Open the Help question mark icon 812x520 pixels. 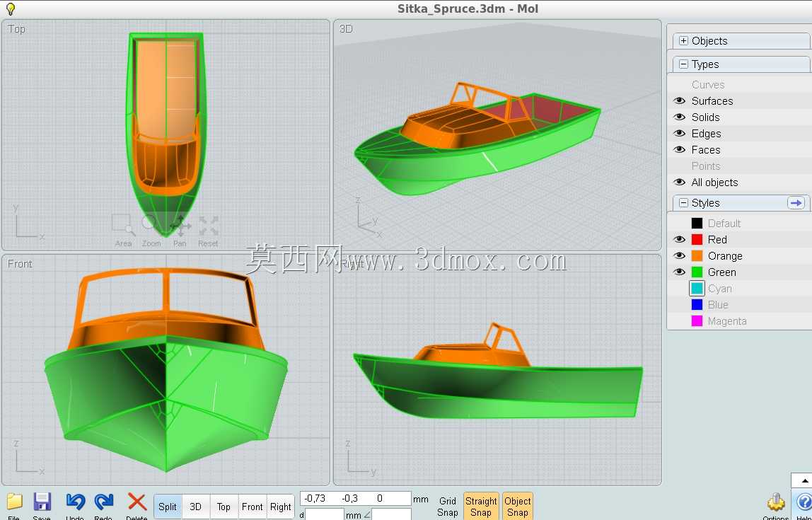point(804,502)
